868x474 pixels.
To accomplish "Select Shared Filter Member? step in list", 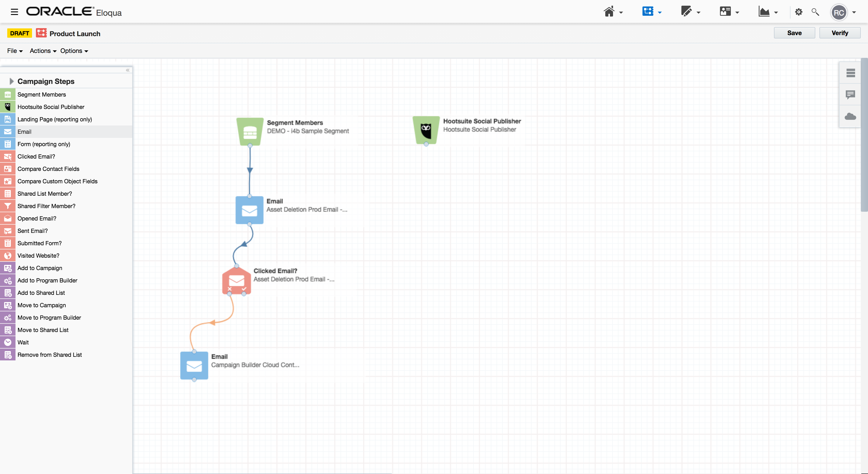I will click(46, 206).
